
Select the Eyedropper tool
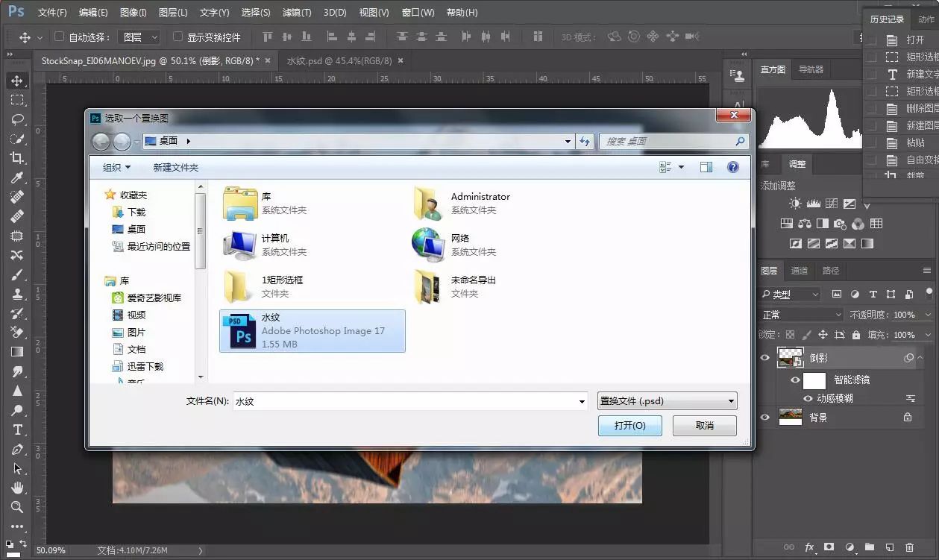(x=16, y=177)
